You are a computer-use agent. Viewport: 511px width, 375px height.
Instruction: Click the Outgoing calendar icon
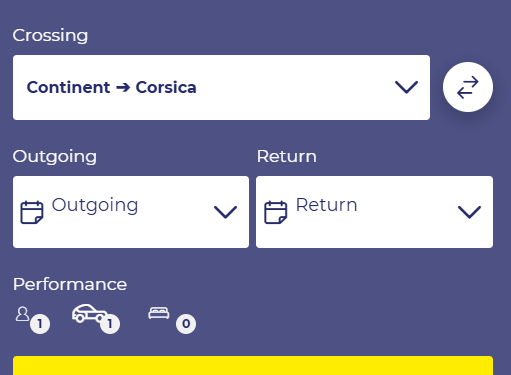[32, 212]
